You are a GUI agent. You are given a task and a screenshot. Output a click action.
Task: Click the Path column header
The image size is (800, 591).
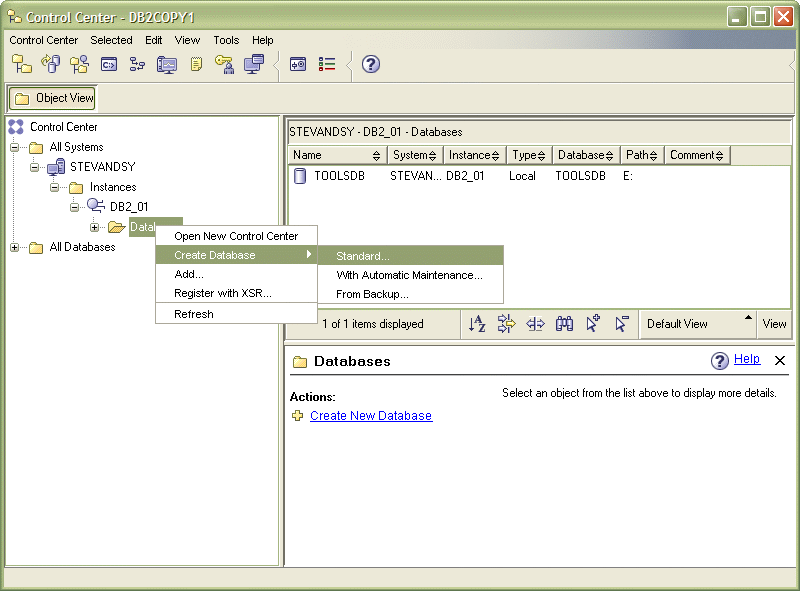click(642, 155)
